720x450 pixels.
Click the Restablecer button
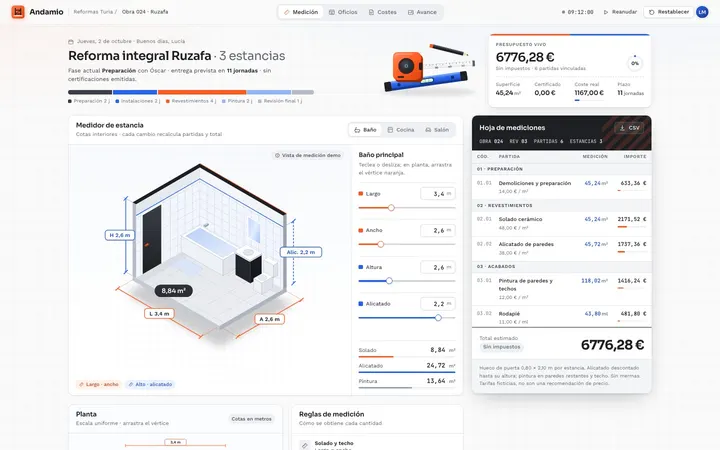pyautogui.click(x=669, y=12)
